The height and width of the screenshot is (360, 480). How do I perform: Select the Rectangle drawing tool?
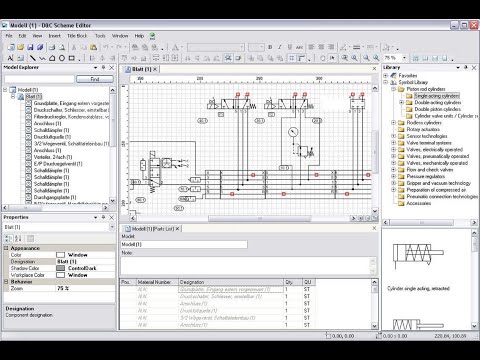(x=71, y=58)
